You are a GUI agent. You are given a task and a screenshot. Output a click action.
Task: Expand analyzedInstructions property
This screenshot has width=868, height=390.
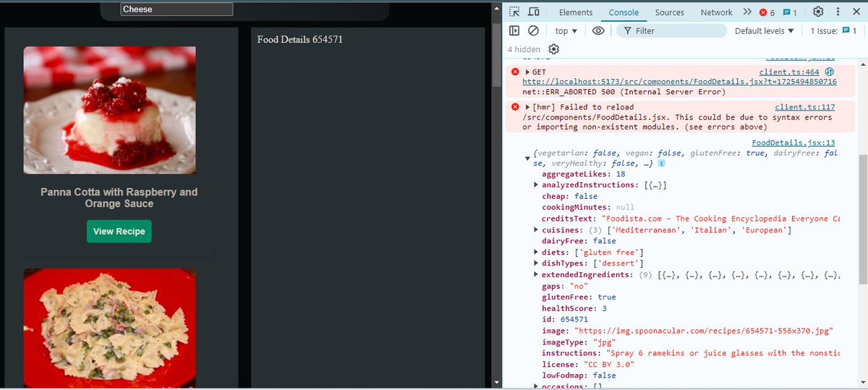[535, 185]
